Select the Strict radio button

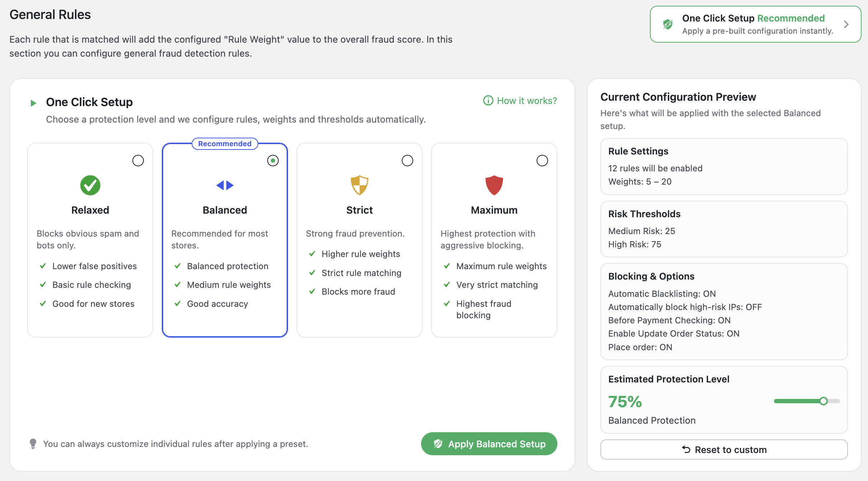[x=407, y=161]
